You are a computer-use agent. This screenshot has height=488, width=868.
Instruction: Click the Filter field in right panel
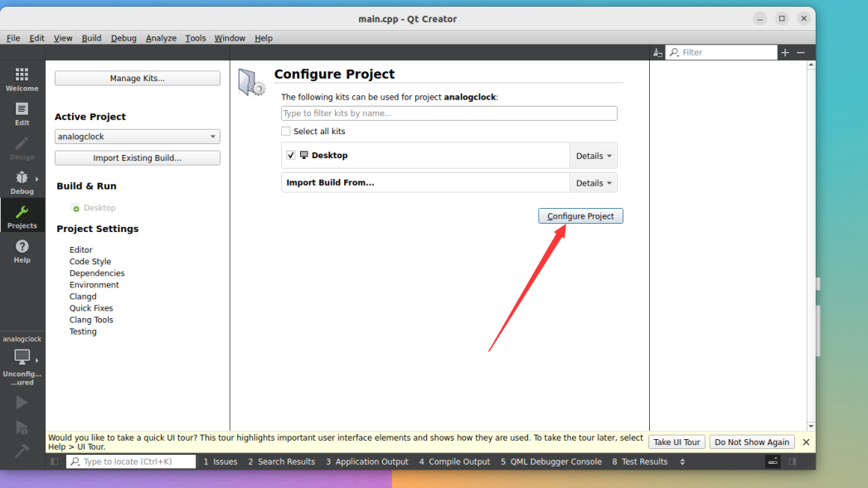pos(721,52)
